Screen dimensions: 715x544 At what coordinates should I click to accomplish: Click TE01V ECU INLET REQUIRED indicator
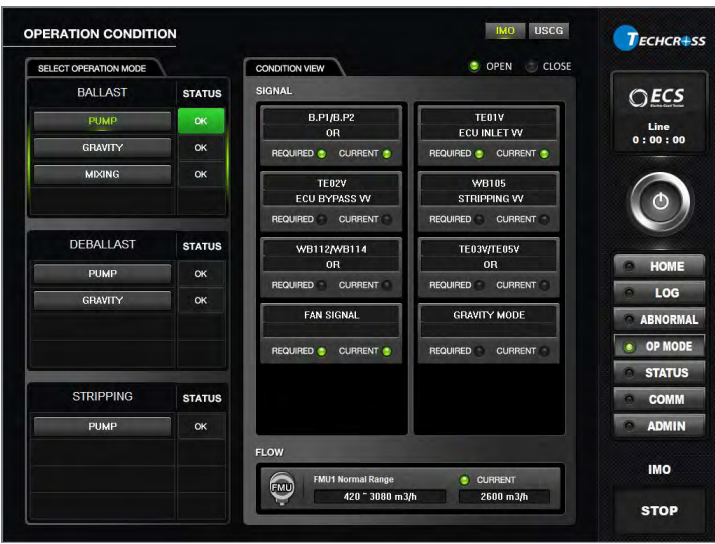click(x=479, y=154)
